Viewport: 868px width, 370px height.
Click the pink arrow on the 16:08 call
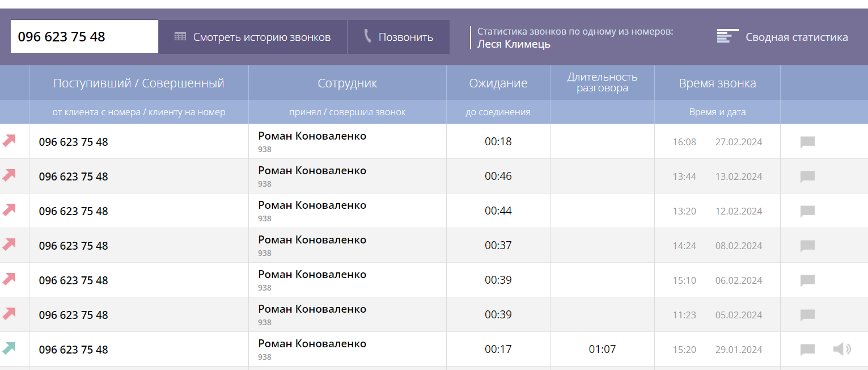(x=9, y=140)
